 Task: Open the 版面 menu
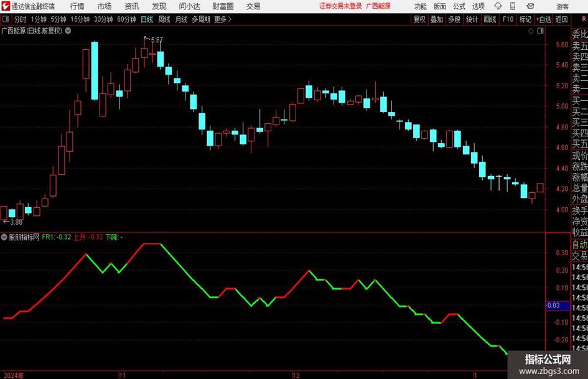439,6
